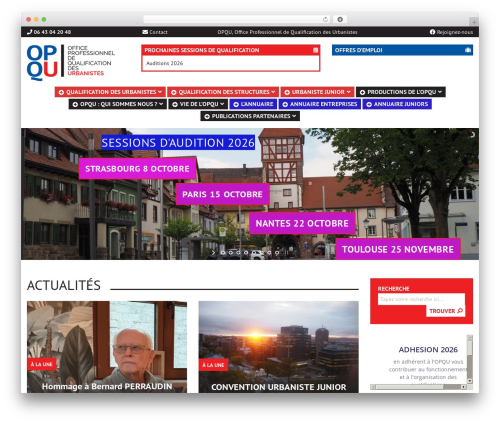Screen dimensions: 500x423
Task: Focus the Recherche search input field
Action: click(x=421, y=299)
